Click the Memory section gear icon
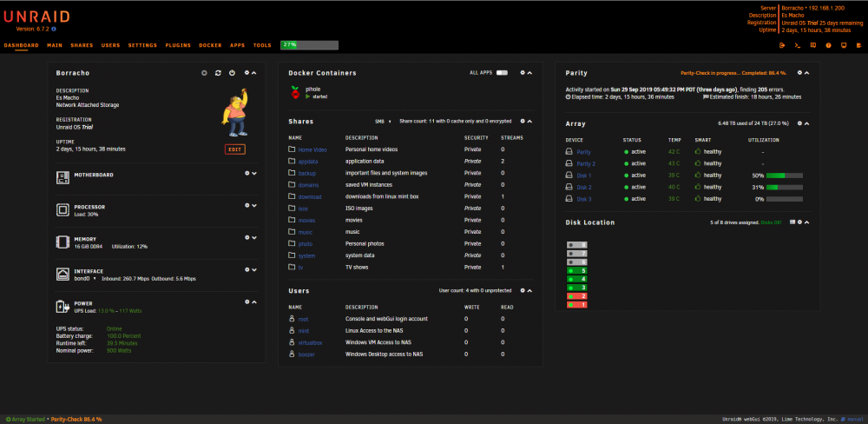 coord(247,238)
